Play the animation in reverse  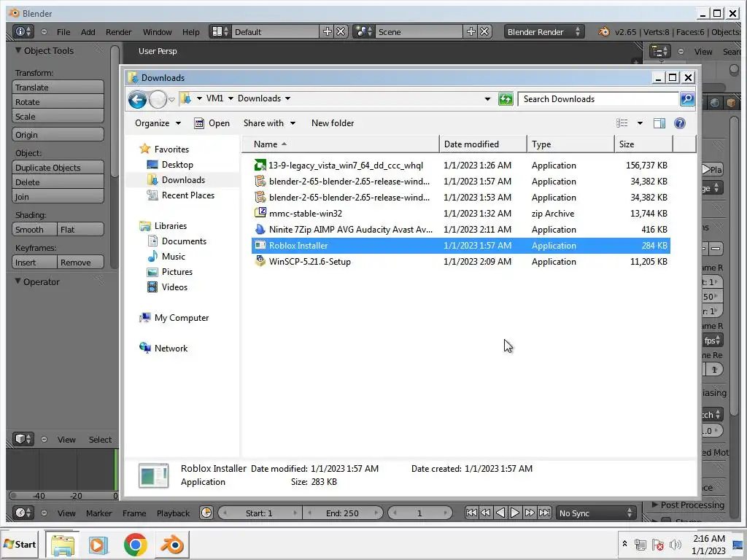coord(500,513)
